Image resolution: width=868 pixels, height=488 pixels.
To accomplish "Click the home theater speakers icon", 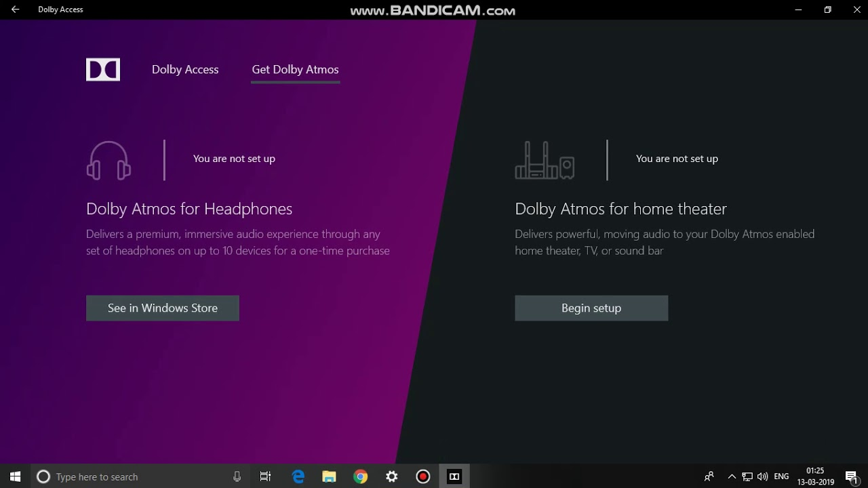I will tap(545, 160).
